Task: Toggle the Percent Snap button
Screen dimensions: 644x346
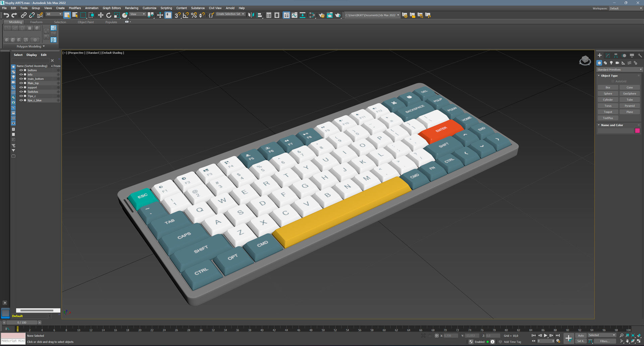Action: click(194, 15)
